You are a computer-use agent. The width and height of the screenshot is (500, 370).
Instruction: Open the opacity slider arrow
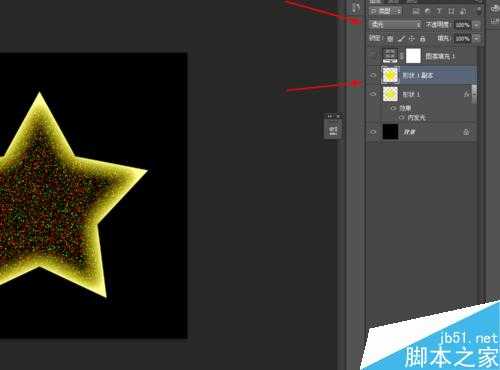pyautogui.click(x=477, y=25)
